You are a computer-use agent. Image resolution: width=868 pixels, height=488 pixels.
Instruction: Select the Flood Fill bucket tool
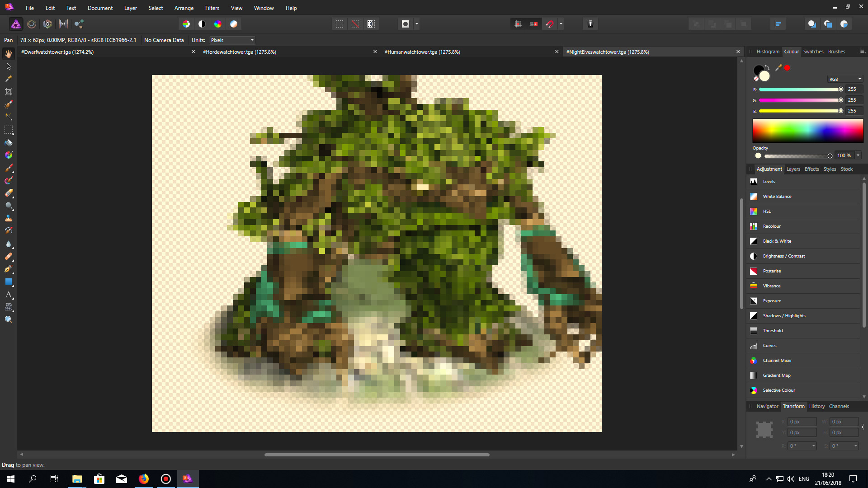[x=9, y=143]
